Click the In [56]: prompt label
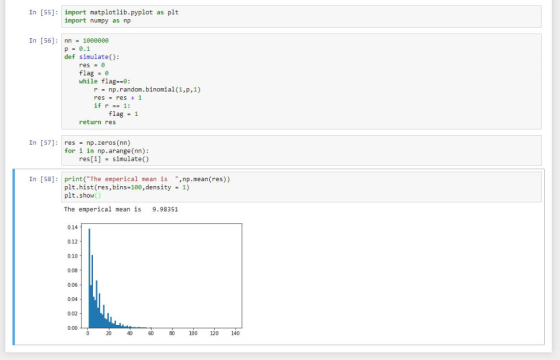The height and width of the screenshot is (360, 560). click(43, 41)
